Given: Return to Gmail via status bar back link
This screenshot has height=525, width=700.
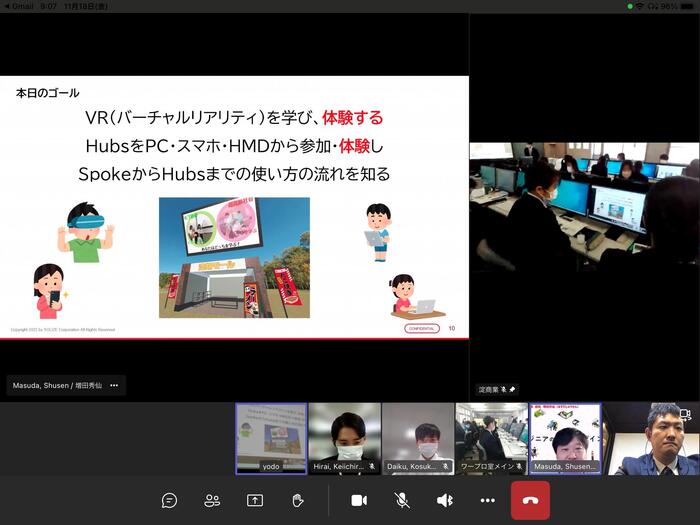Looking at the screenshot, I should (19, 6).
